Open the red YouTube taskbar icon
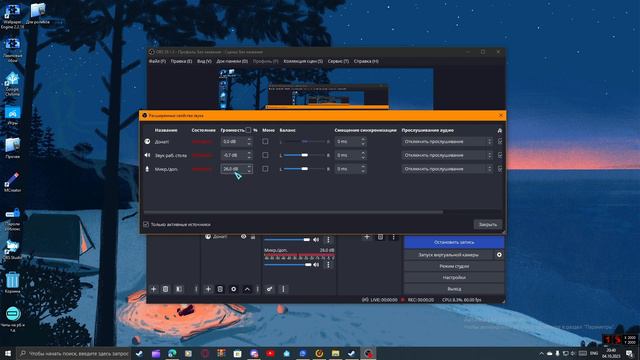Screen dimensions: 640x360 (270, 353)
